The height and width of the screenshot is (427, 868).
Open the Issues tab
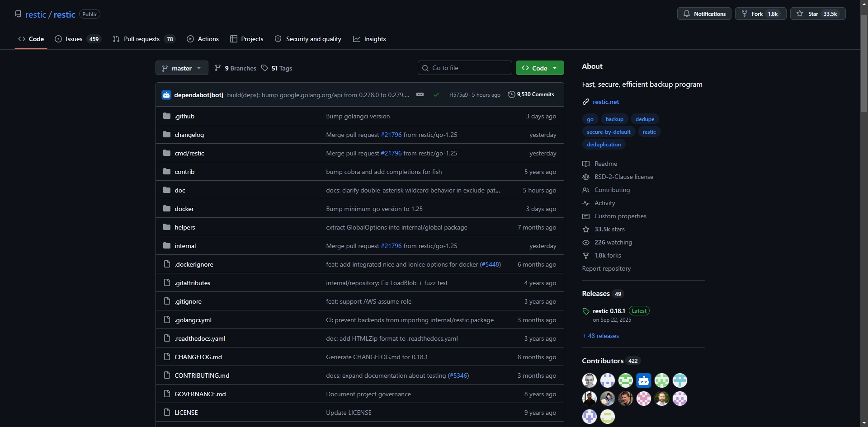pyautogui.click(x=78, y=39)
